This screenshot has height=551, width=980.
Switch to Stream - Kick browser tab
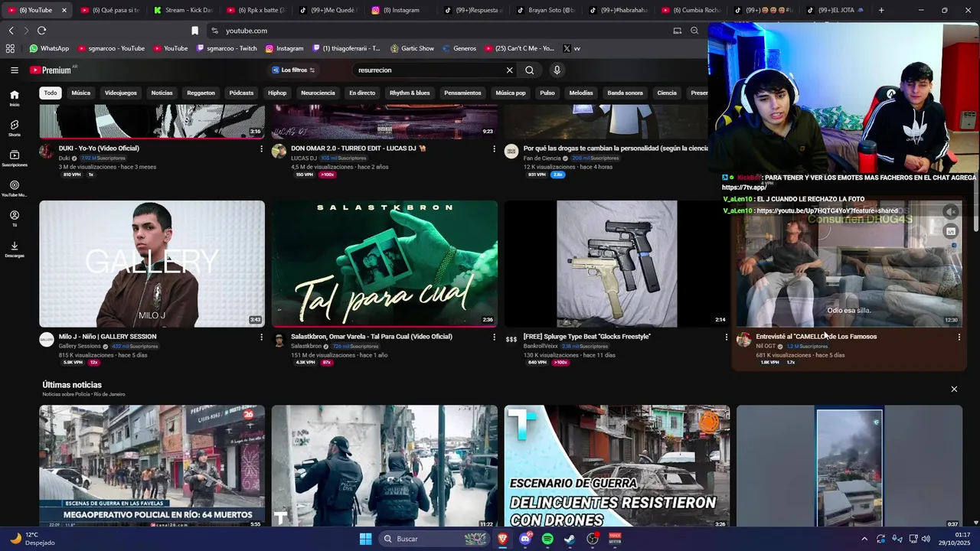tap(182, 10)
